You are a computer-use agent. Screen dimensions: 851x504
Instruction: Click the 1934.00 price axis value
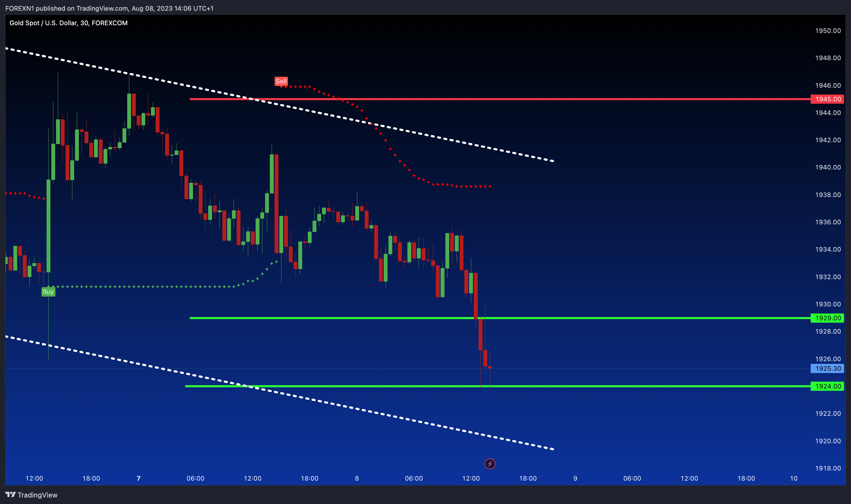[828, 249]
